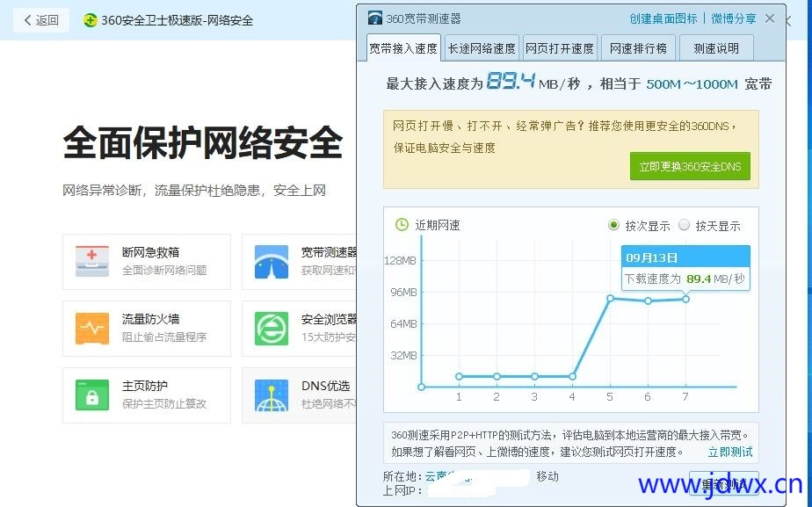812x507 pixels.
Task: Click the clock icon beside 近期网速
Action: (402, 225)
